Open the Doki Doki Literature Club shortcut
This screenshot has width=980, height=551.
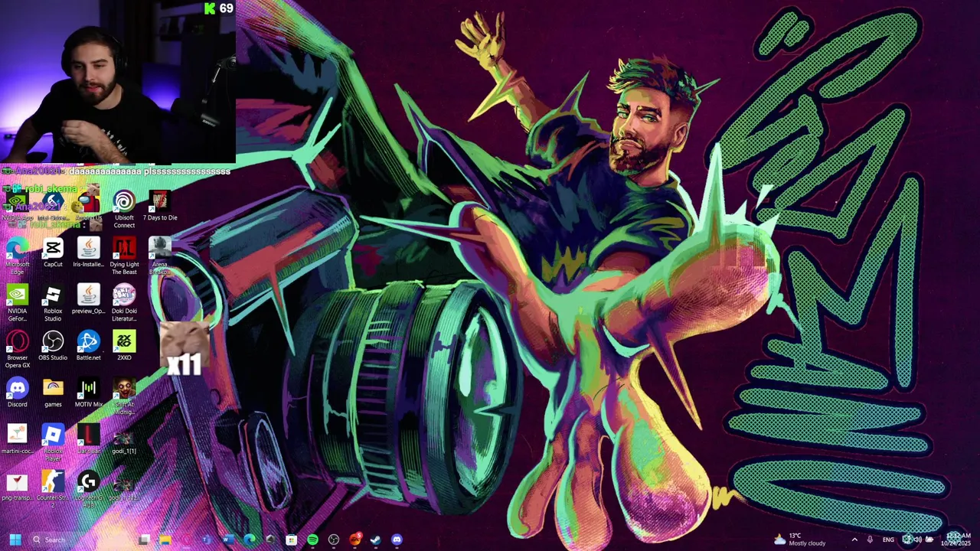point(124,303)
